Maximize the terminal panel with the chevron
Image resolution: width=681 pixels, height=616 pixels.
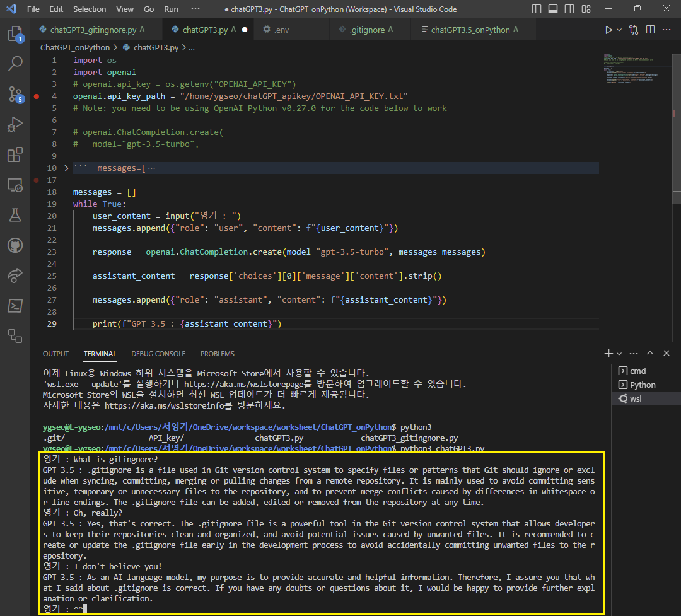[x=649, y=353]
